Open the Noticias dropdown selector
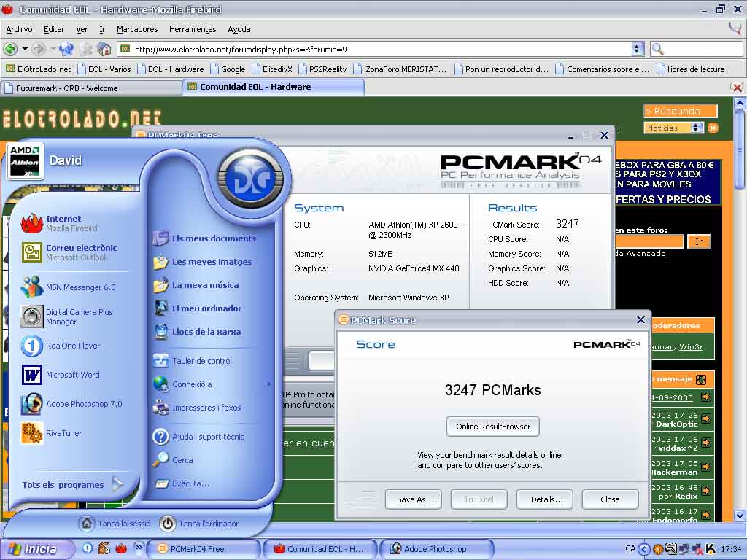The width and height of the screenshot is (747, 560). (696, 128)
